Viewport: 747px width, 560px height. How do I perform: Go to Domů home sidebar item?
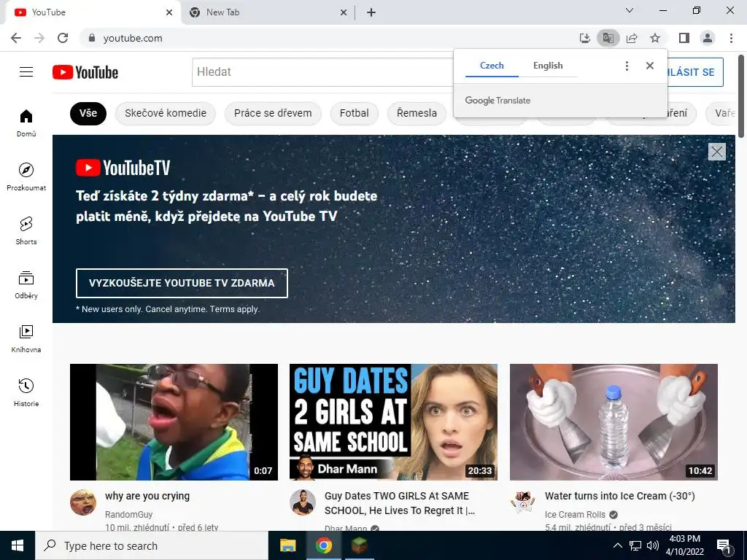coord(26,122)
